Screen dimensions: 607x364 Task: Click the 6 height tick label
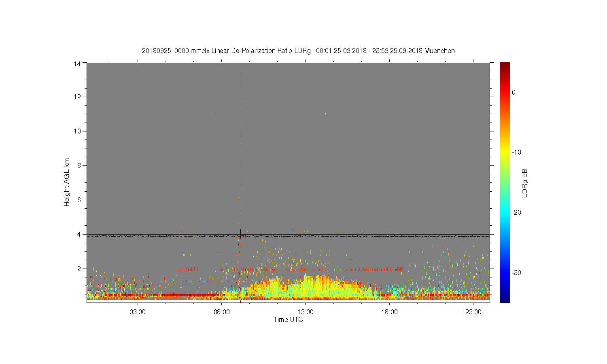point(79,200)
